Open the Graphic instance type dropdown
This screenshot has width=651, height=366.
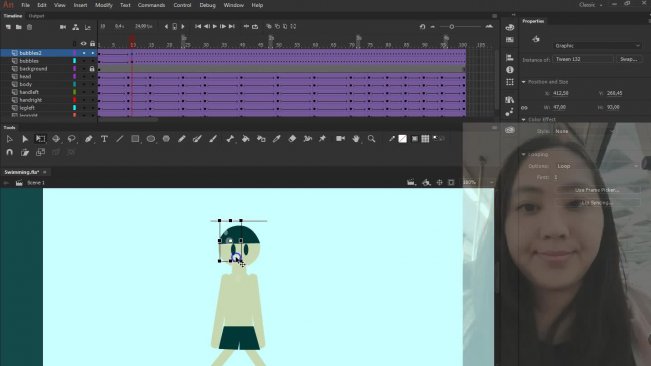[597, 46]
